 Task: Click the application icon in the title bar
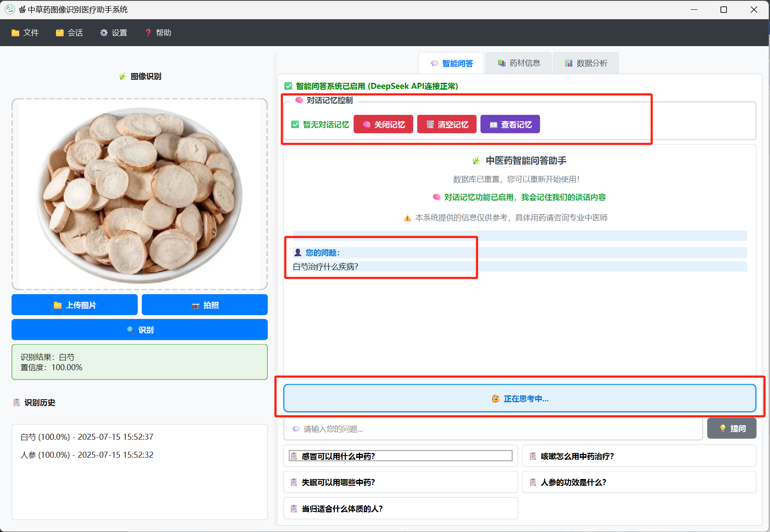click(x=10, y=9)
